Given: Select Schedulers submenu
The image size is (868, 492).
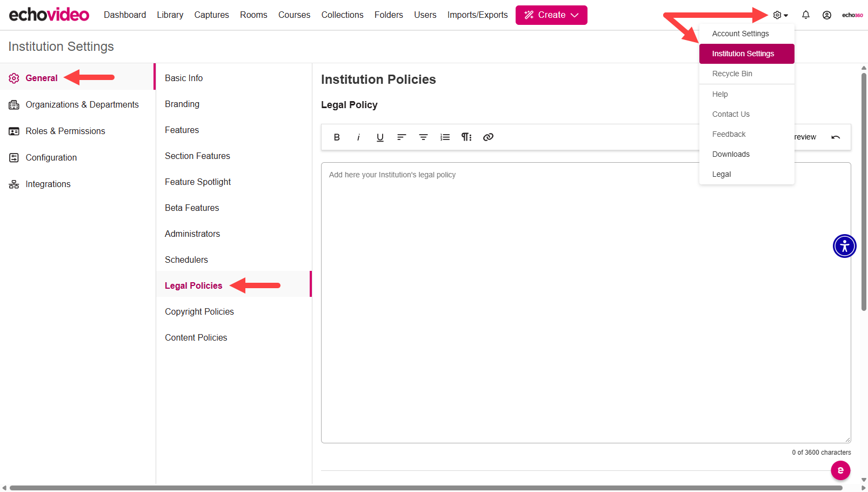Looking at the screenshot, I should coord(233,260).
